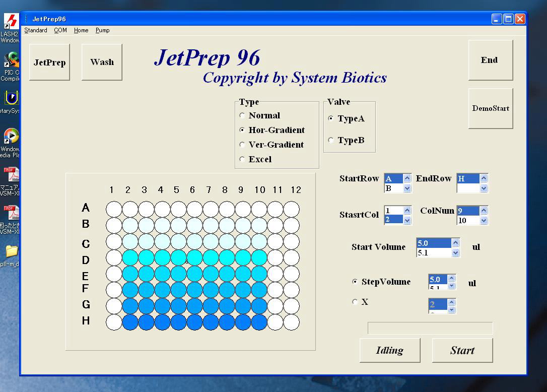Click well H10 on the plate
Screen dimensions: 547x392
pos(259,322)
